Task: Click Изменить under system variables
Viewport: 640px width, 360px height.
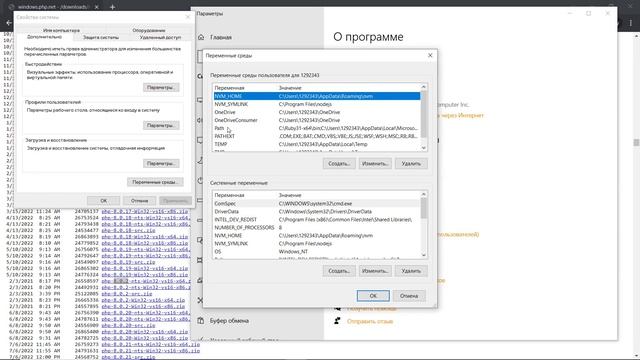Action: [375, 271]
